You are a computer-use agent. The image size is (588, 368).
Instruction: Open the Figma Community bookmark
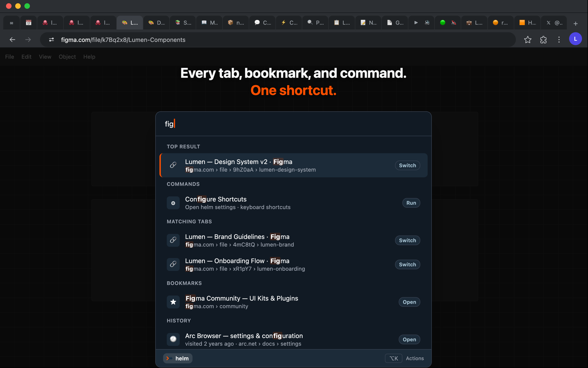[409, 302]
